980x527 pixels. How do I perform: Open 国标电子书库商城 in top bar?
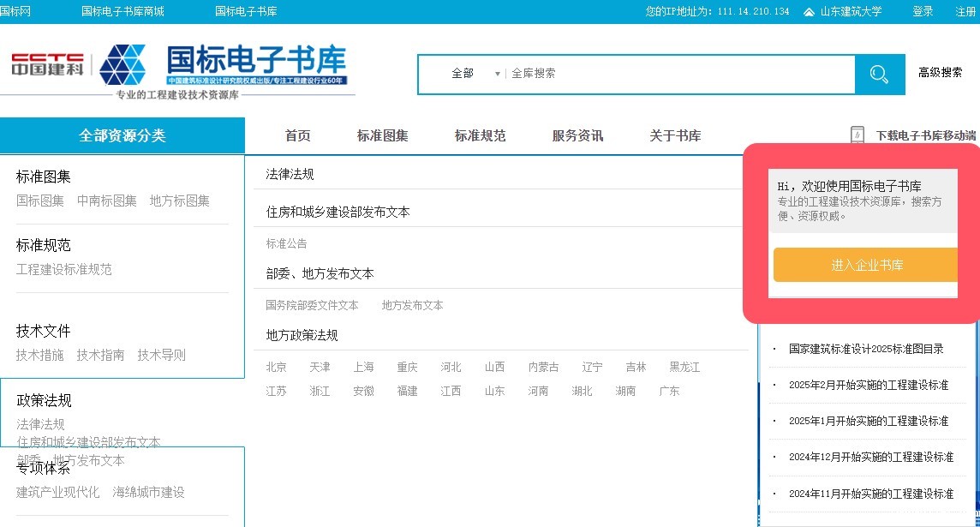coord(122,12)
